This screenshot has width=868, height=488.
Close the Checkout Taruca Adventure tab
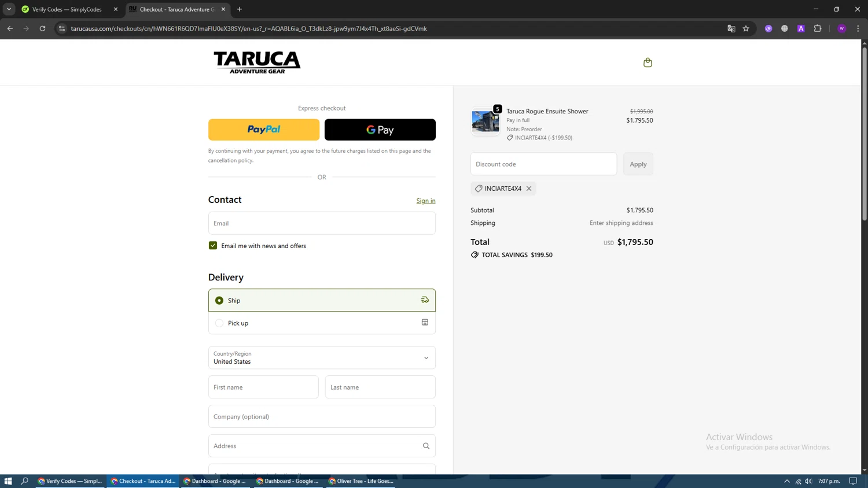point(223,9)
